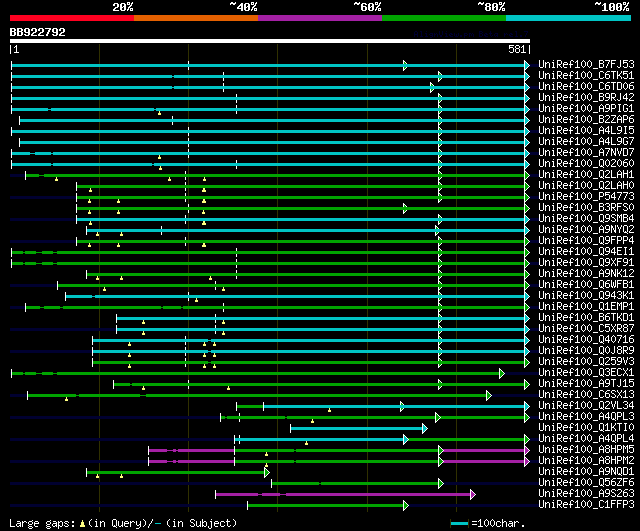Open the UniRef100_B9RJ42 entry

[586, 98]
